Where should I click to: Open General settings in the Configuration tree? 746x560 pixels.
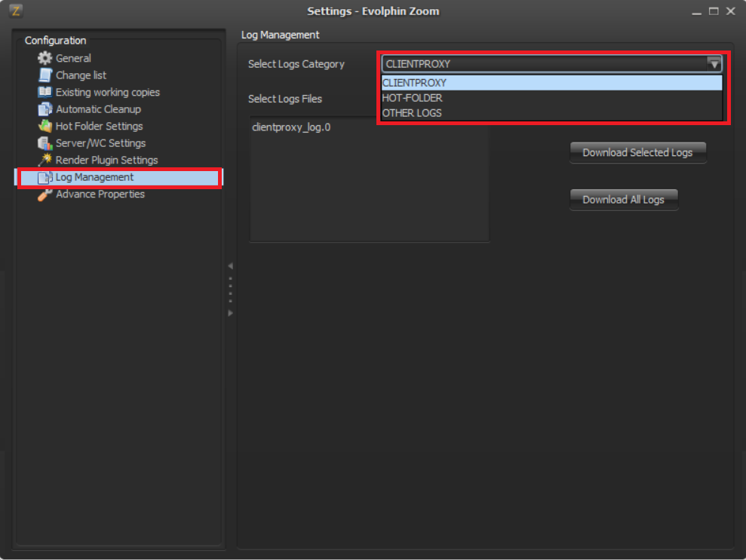tap(73, 58)
